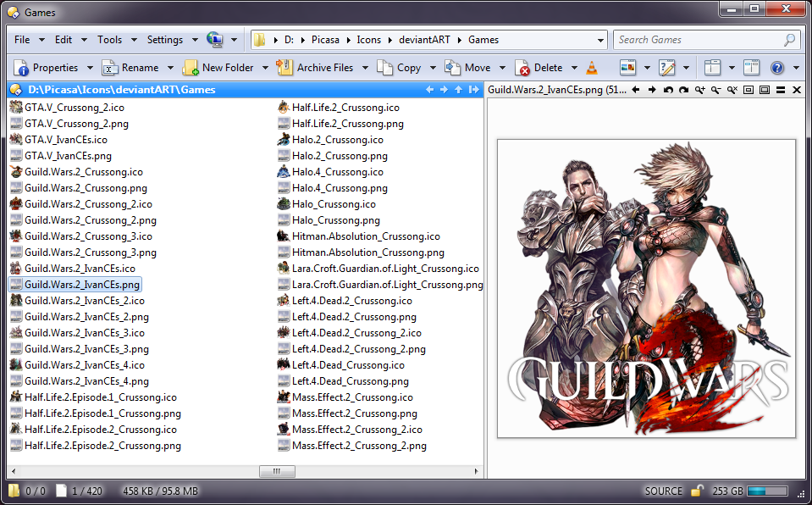Close the viewer pane

coord(797,90)
